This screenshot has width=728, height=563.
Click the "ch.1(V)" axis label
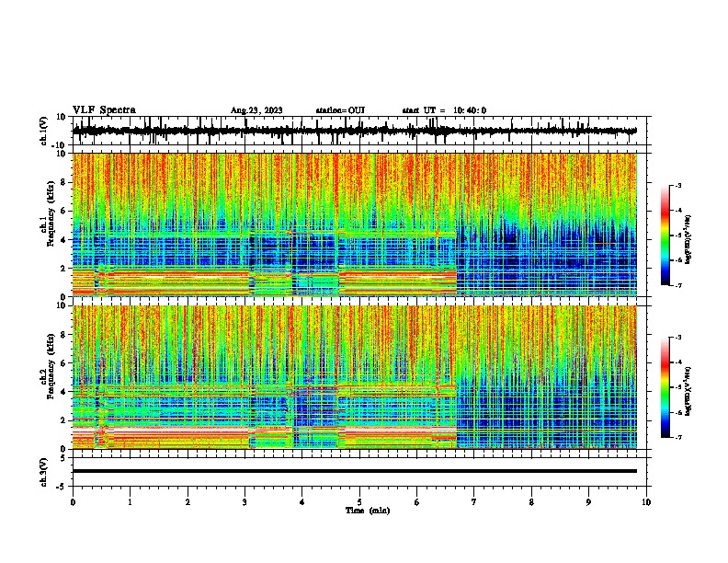(44, 131)
